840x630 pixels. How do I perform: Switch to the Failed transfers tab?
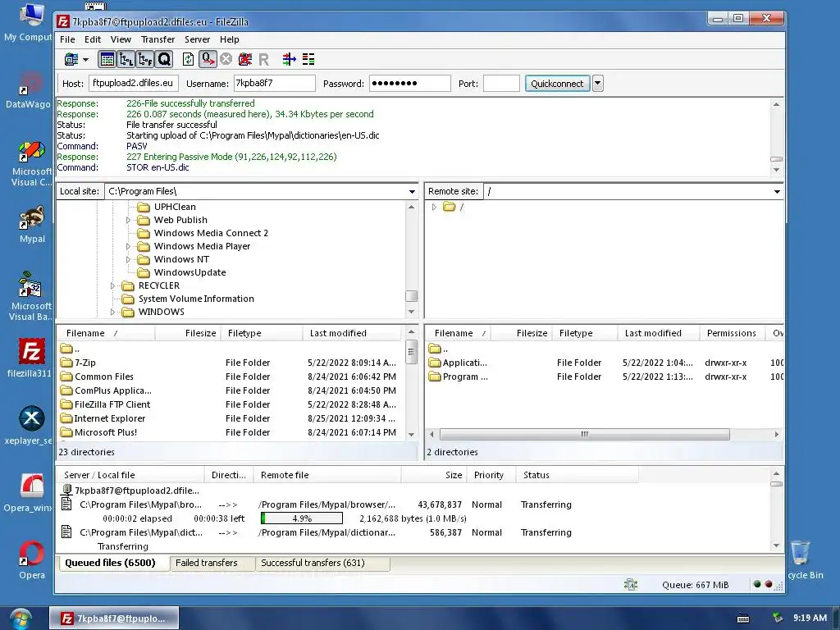point(212,563)
